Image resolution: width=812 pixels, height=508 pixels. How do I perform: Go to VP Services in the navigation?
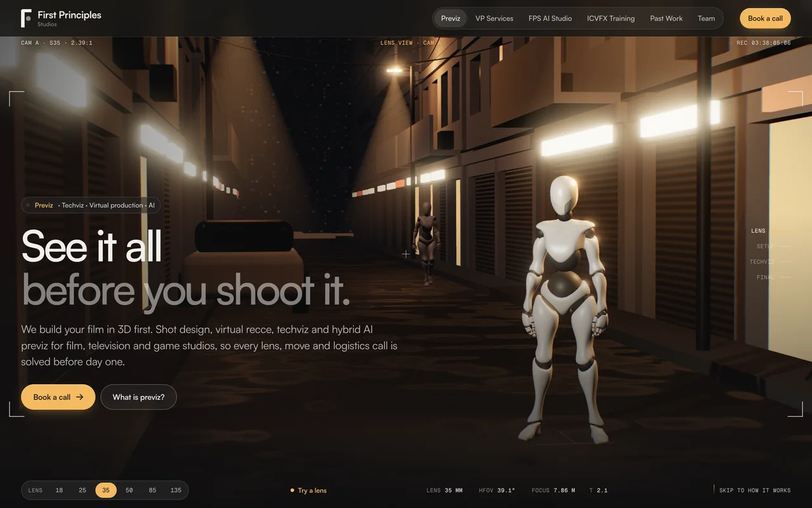494,18
